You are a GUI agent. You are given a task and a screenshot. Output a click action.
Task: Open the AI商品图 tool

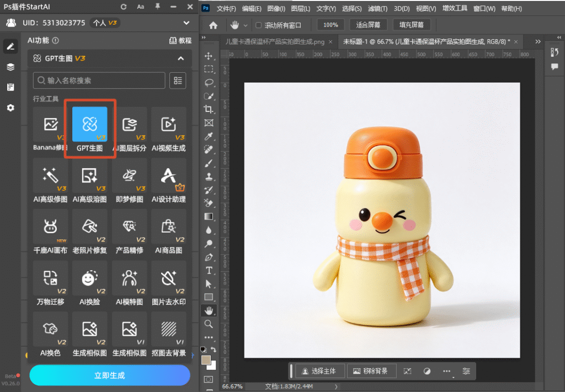coord(169,232)
